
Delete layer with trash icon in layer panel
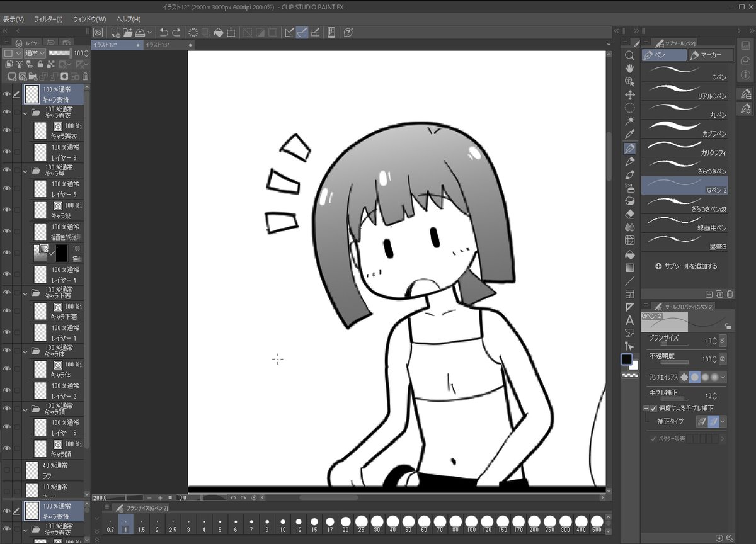pos(86,76)
